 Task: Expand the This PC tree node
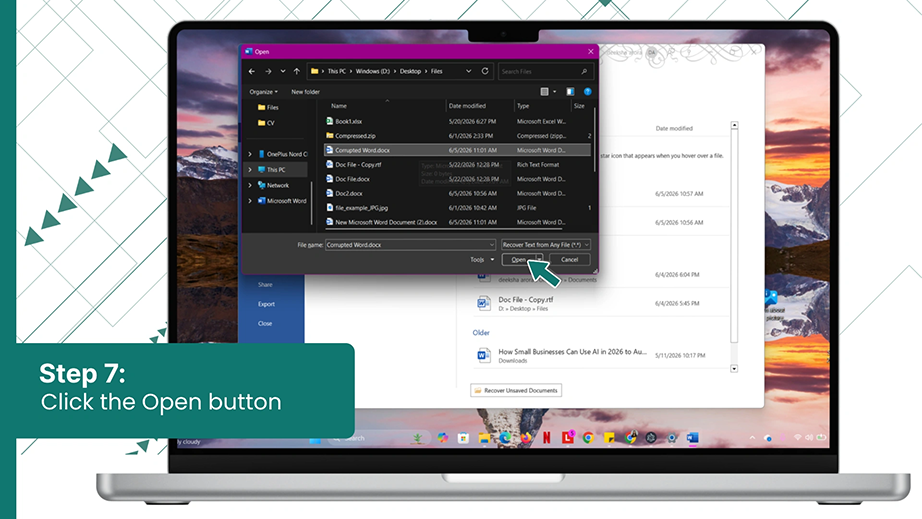click(x=250, y=170)
